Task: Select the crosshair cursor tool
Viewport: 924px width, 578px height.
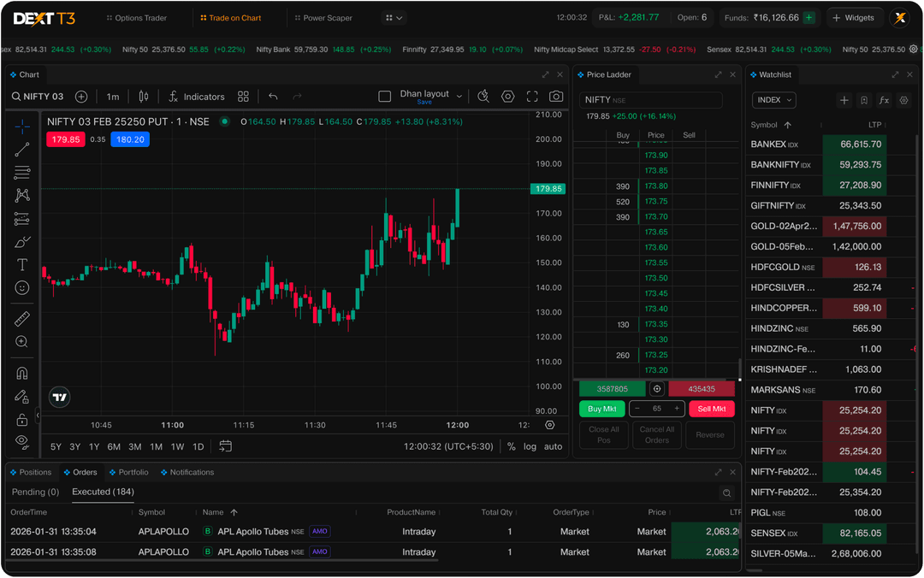Action: (x=21, y=126)
